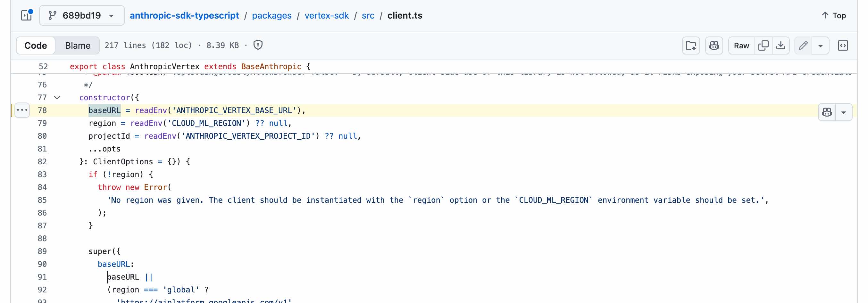Switch to the Blame view tab
The width and height of the screenshot is (868, 303).
[78, 45]
